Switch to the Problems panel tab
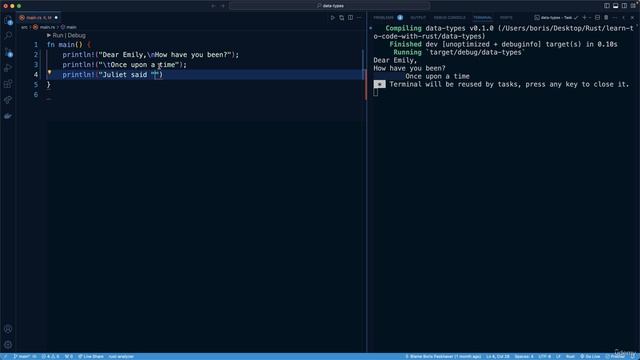Viewport: 640px width, 360px height. click(x=383, y=18)
